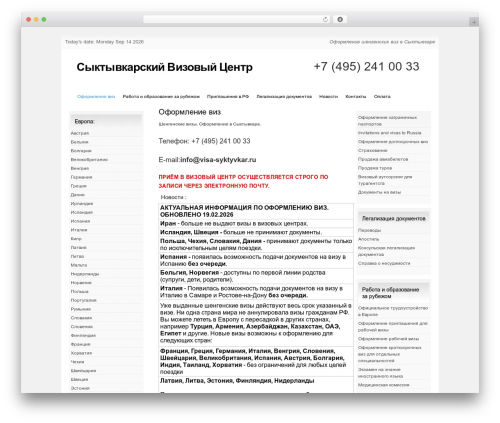Select Швейцария in the Europe list
Image resolution: width=500 pixels, height=423 pixels.
tap(83, 371)
